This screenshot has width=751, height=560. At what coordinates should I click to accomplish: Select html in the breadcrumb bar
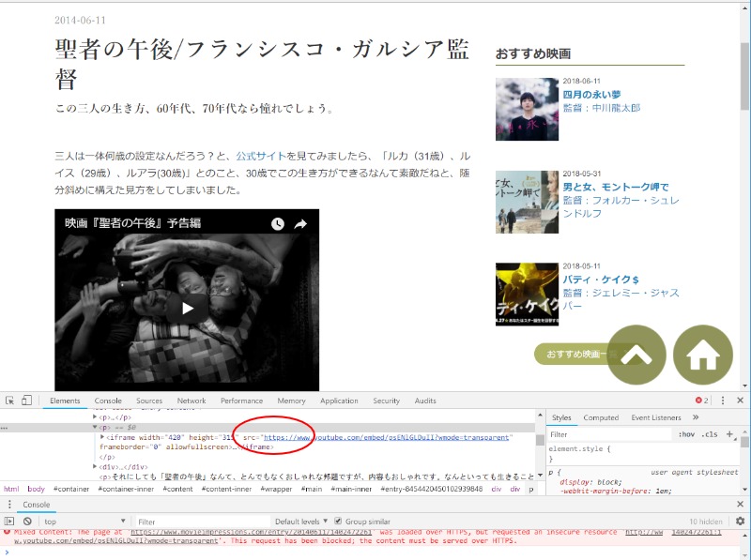pos(11,489)
